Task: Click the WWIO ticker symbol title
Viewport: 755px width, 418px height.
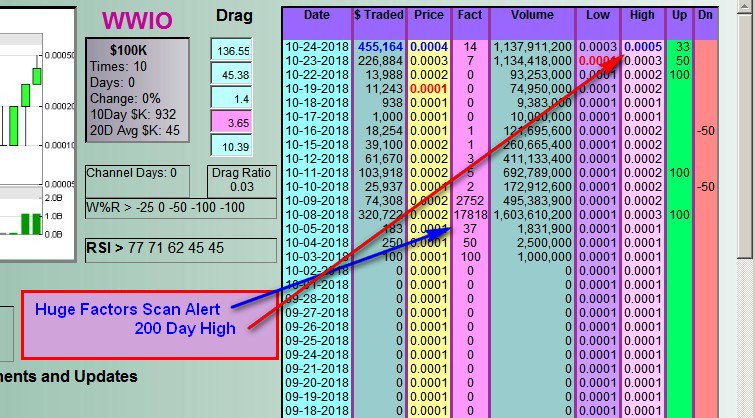Action: pyautogui.click(x=137, y=21)
